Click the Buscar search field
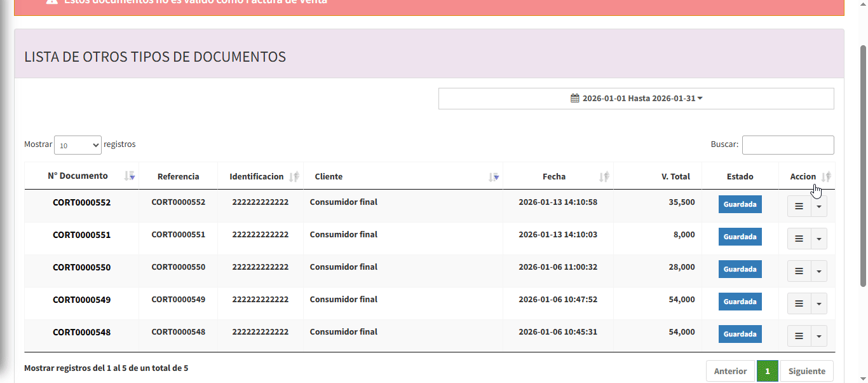This screenshot has height=383, width=868. (788, 145)
